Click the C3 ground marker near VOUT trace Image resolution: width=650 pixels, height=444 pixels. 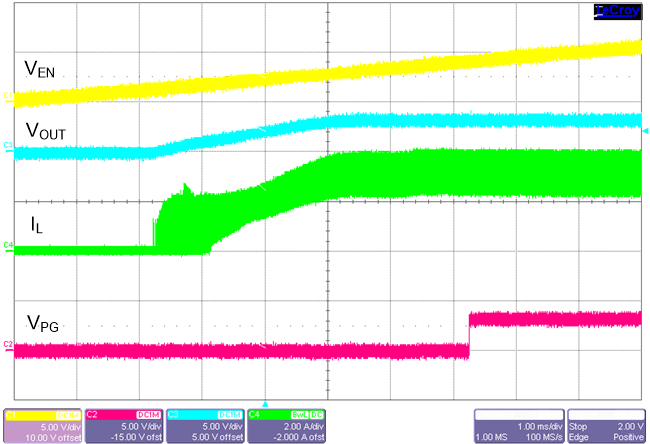coord(8,146)
